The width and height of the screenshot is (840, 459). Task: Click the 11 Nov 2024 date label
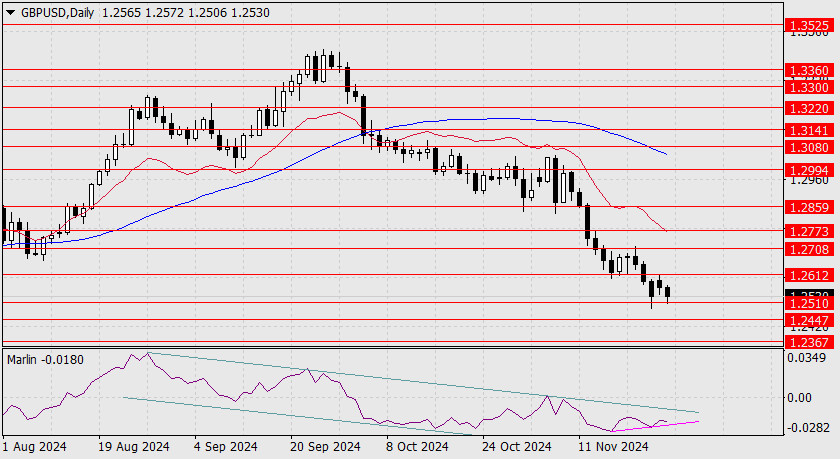pyautogui.click(x=613, y=447)
